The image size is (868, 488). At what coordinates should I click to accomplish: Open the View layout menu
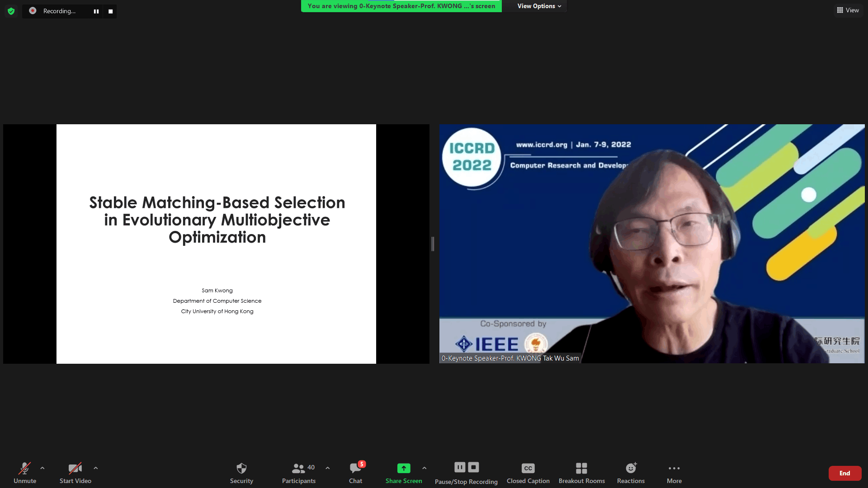pyautogui.click(x=848, y=10)
